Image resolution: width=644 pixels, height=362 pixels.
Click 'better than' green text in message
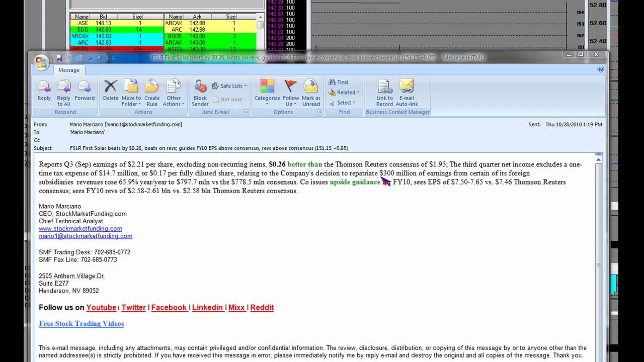click(305, 164)
